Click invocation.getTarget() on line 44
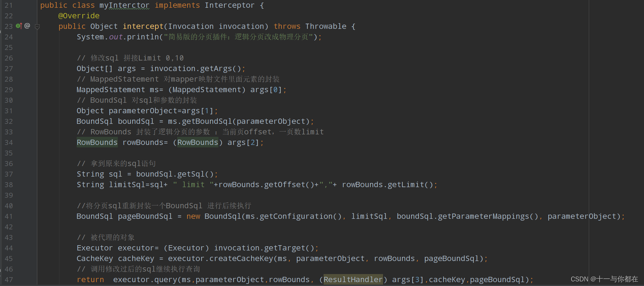The width and height of the screenshot is (644, 286). [264, 248]
